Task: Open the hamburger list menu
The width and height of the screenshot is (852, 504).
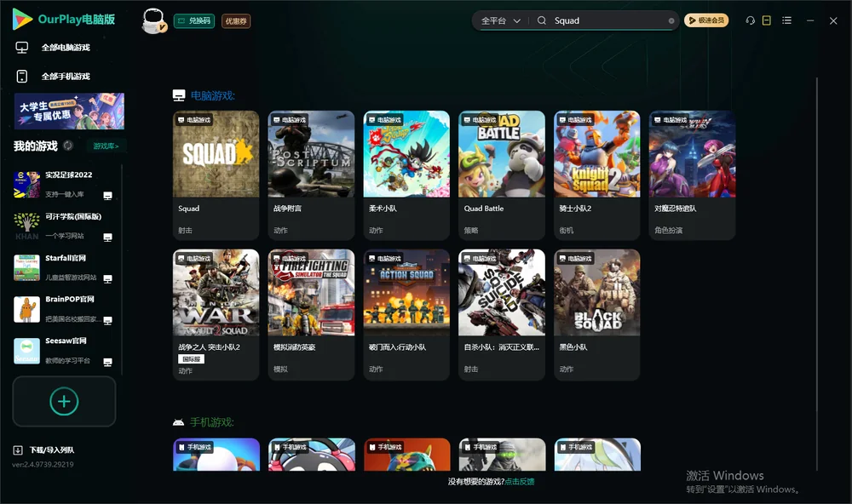Action: tap(786, 20)
